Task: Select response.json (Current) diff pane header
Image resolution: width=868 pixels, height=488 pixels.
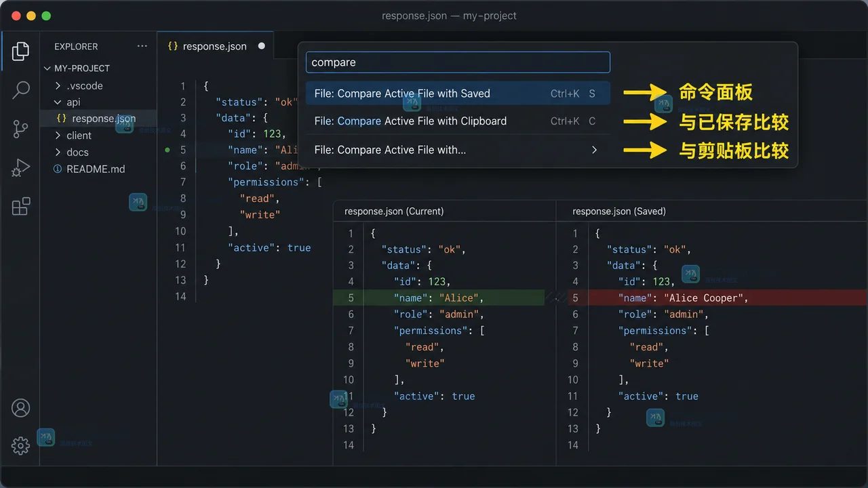Action: click(x=394, y=211)
